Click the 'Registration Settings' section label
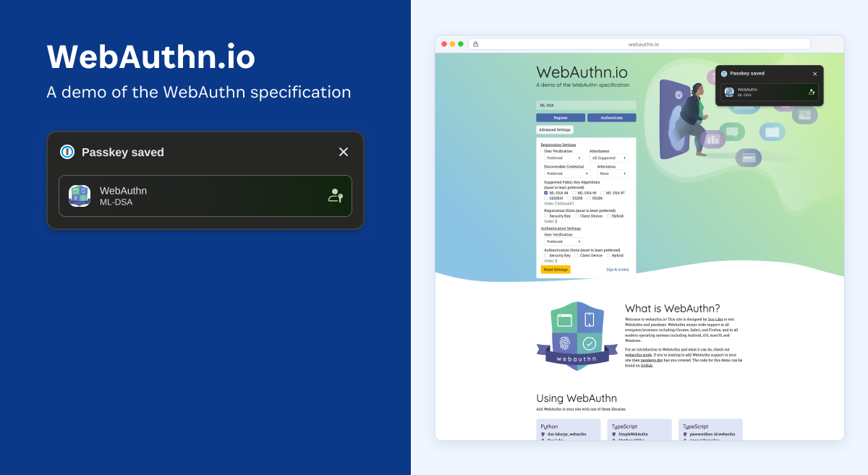The image size is (868, 475). tap(558, 145)
